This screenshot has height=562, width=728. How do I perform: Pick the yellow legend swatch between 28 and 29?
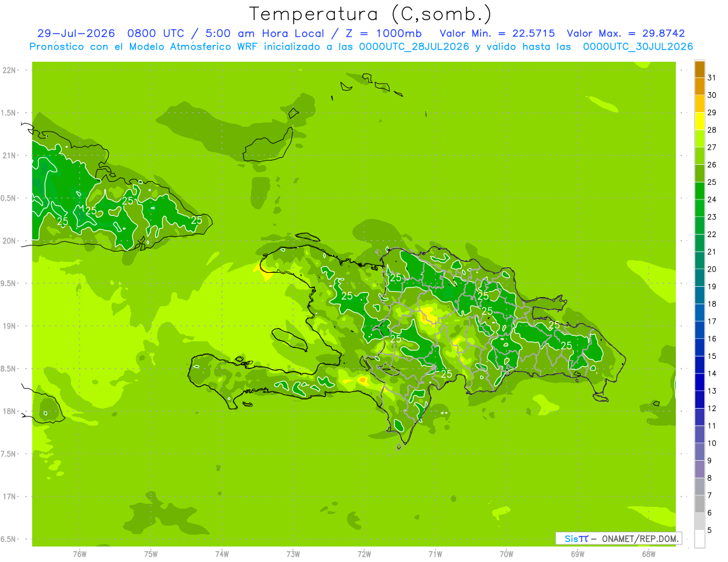click(699, 121)
